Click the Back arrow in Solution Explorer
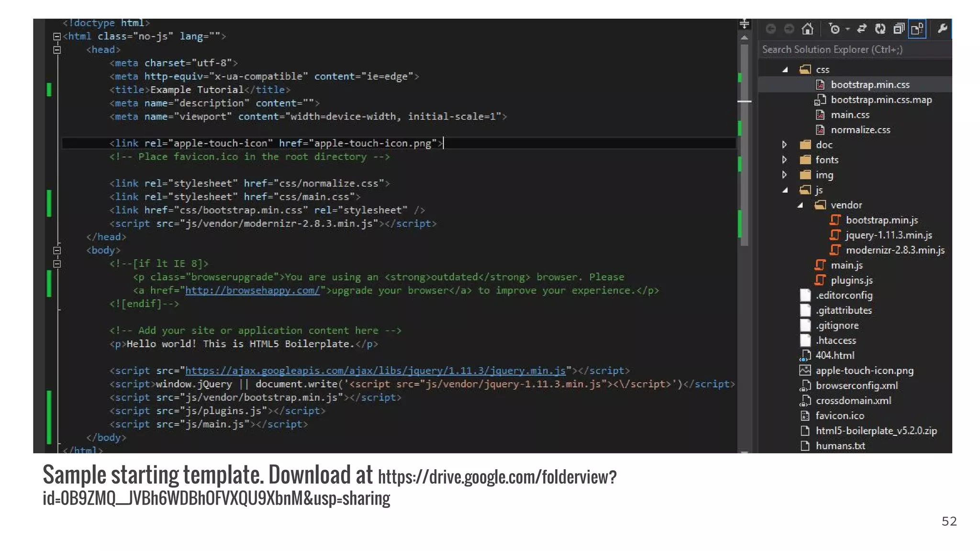 click(x=770, y=29)
